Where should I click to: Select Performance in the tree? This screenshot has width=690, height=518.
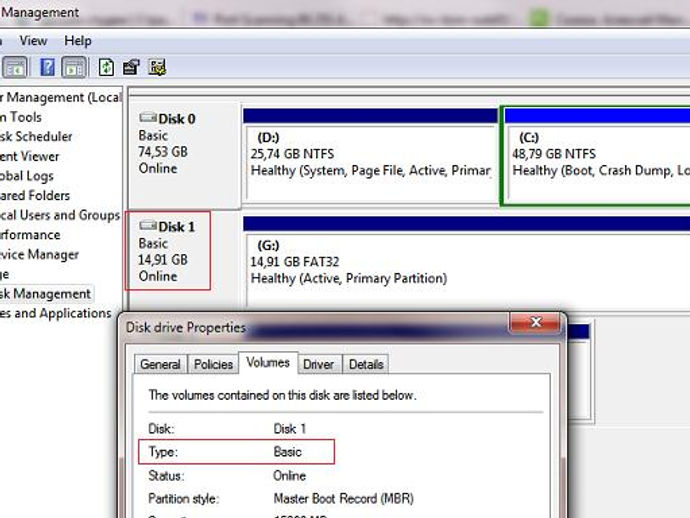pyautogui.click(x=30, y=235)
